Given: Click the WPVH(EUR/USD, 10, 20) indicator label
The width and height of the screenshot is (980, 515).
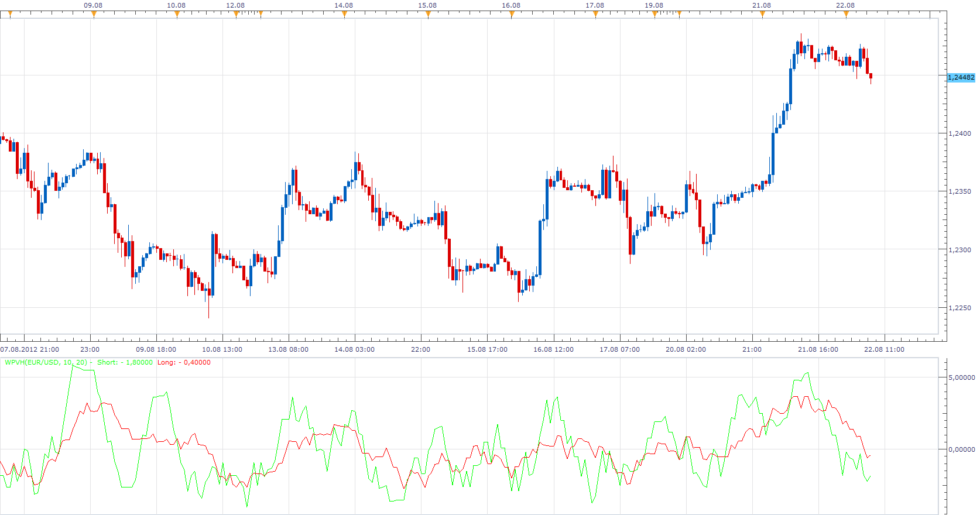Looking at the screenshot, I should [46, 362].
